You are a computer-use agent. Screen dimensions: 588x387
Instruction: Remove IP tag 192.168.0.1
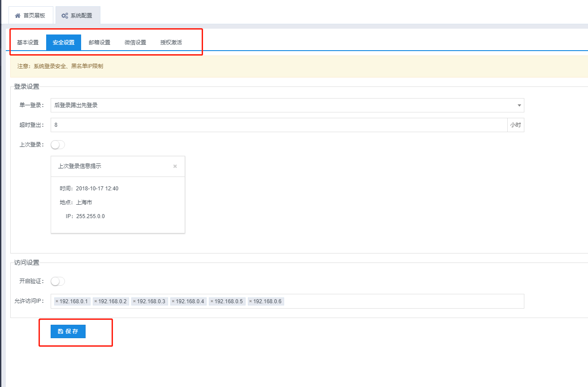[57, 301]
